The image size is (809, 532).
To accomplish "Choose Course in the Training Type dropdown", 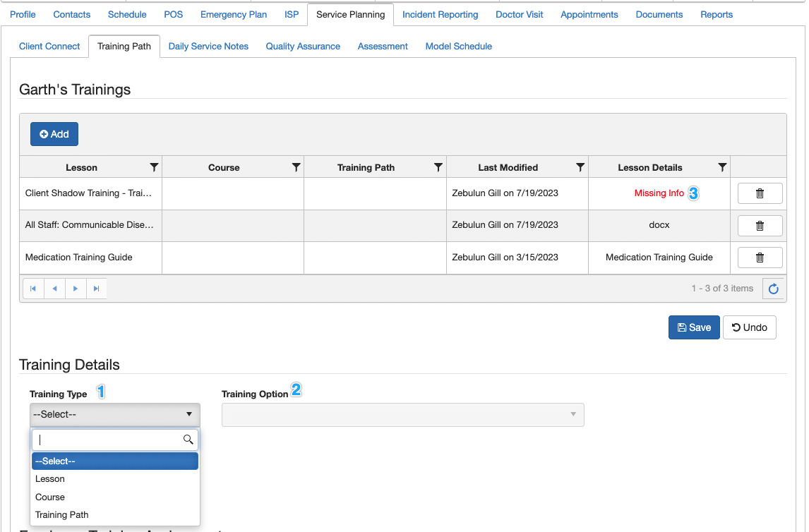I will coord(50,497).
